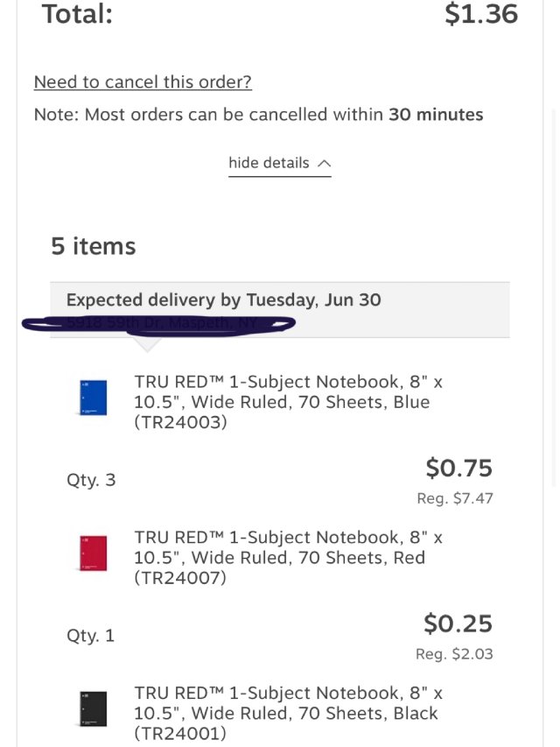
Task: Click the 'Expected delivery by Tuesday, Jun 30' header
Action: (x=224, y=300)
